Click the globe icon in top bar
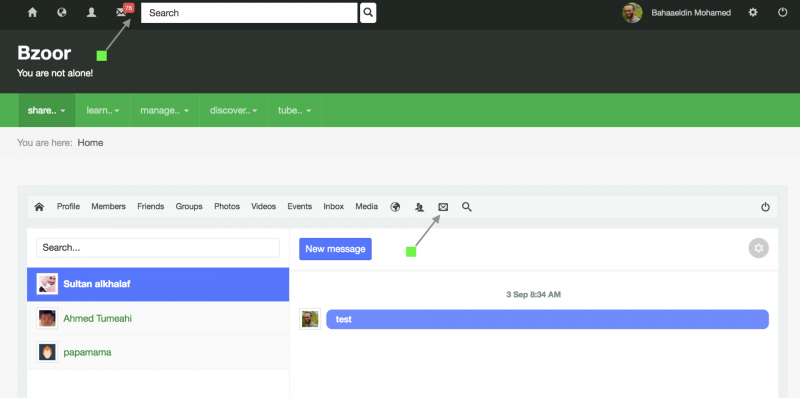 (x=62, y=13)
